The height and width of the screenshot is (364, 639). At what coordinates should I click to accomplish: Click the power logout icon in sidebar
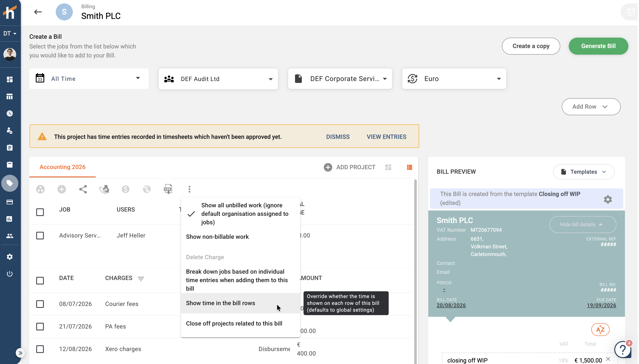pos(10,274)
